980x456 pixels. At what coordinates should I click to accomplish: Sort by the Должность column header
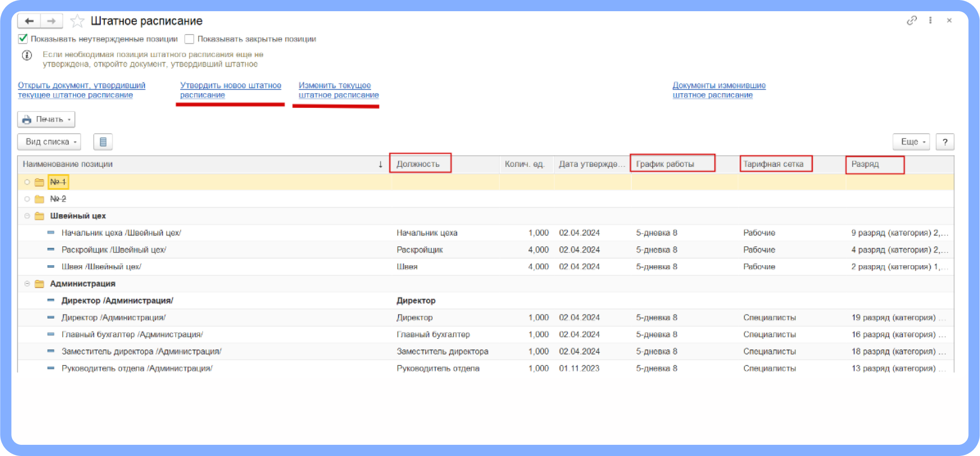(418, 164)
